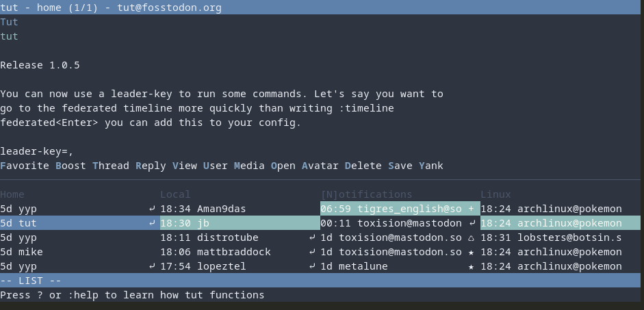The width and height of the screenshot is (644, 310).
Task: Click reply-mention arrow beside 00:11 toxision notification
Action: click(x=471, y=223)
